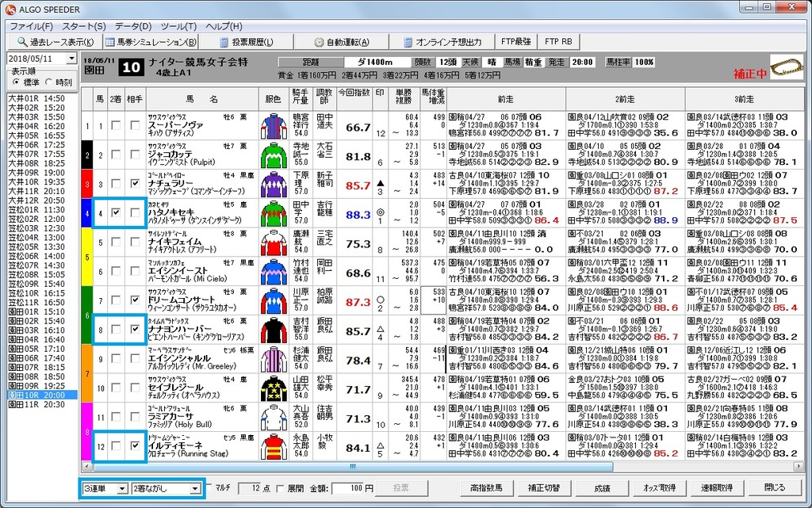
Task: Click jockey silk icon for イルティモーネ
Action: tap(274, 447)
